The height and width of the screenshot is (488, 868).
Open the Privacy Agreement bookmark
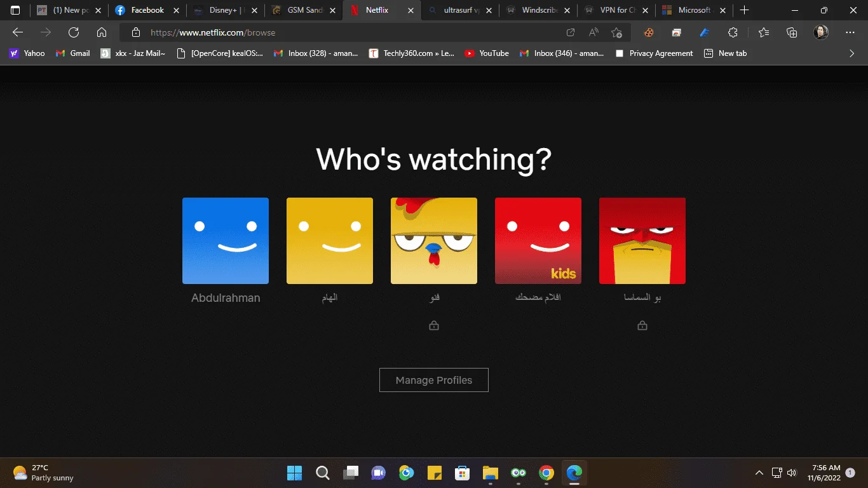(x=654, y=53)
